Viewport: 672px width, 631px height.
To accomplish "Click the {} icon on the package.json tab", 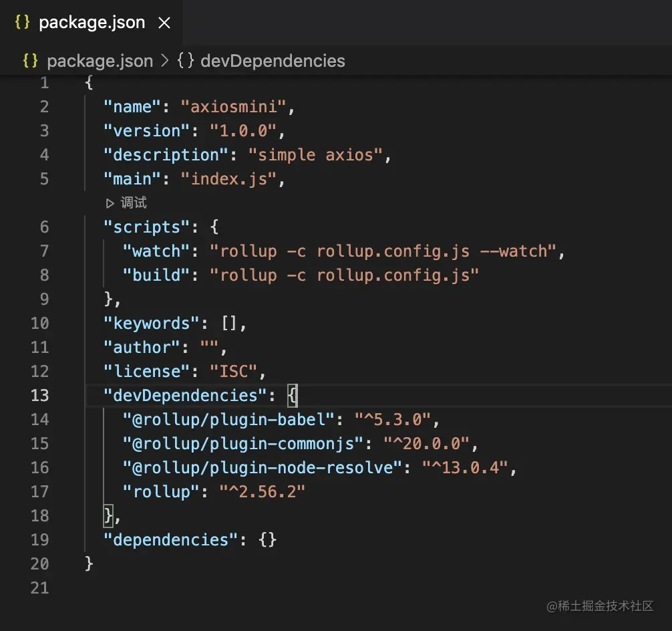I will coord(21,22).
